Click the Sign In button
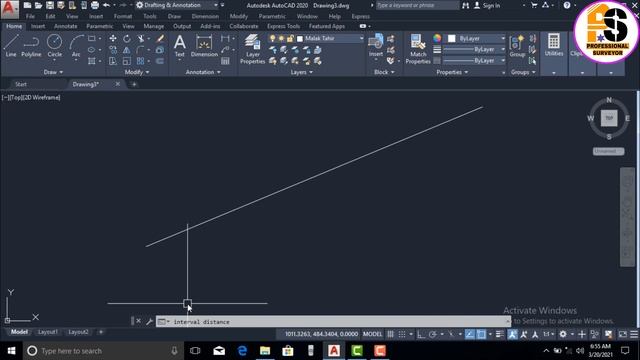Screen dimensions: 640x360 pyautogui.click(x=487, y=5)
